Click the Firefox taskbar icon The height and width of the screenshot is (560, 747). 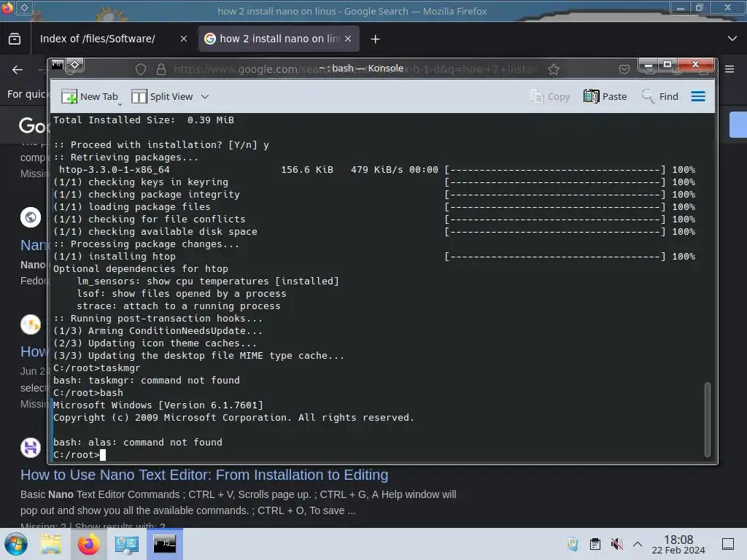pos(88,544)
